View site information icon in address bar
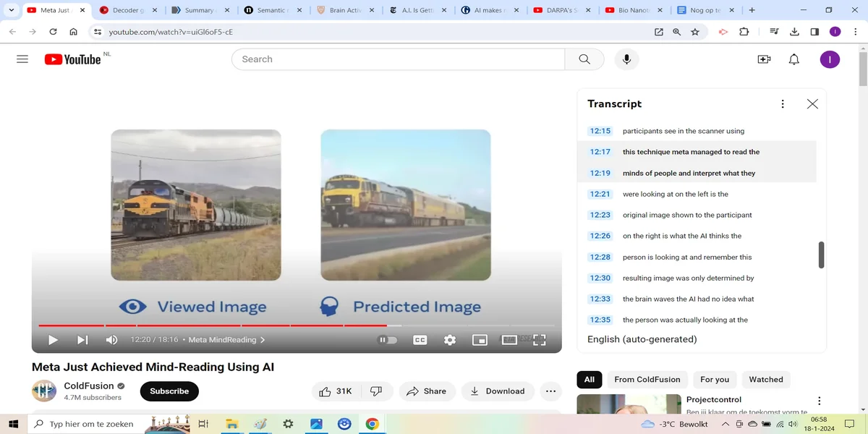Viewport: 868px width, 434px height. click(x=98, y=32)
